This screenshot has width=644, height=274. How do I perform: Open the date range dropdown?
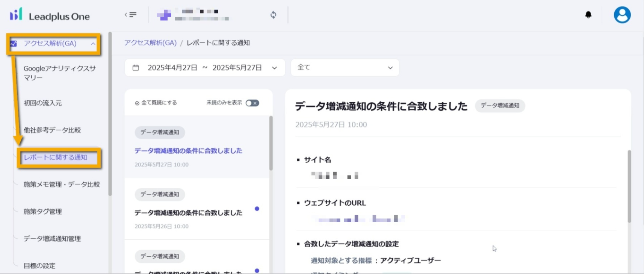pyautogui.click(x=274, y=68)
